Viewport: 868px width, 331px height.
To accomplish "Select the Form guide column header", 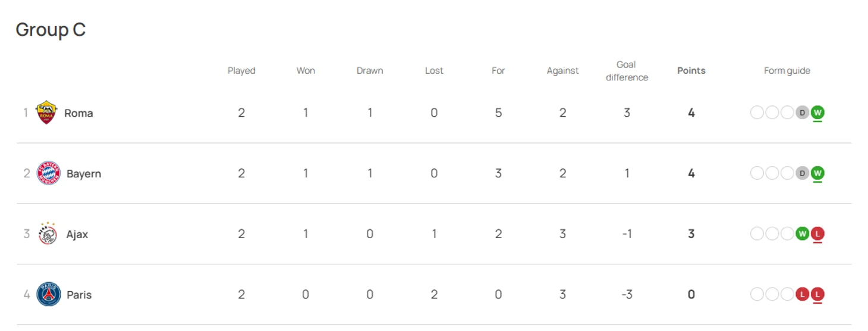I will tap(787, 71).
